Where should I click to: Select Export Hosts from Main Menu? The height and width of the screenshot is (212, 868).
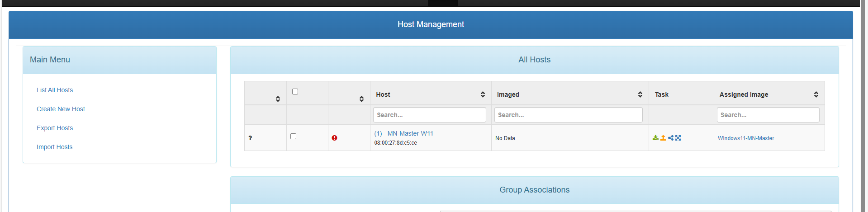pyautogui.click(x=55, y=128)
